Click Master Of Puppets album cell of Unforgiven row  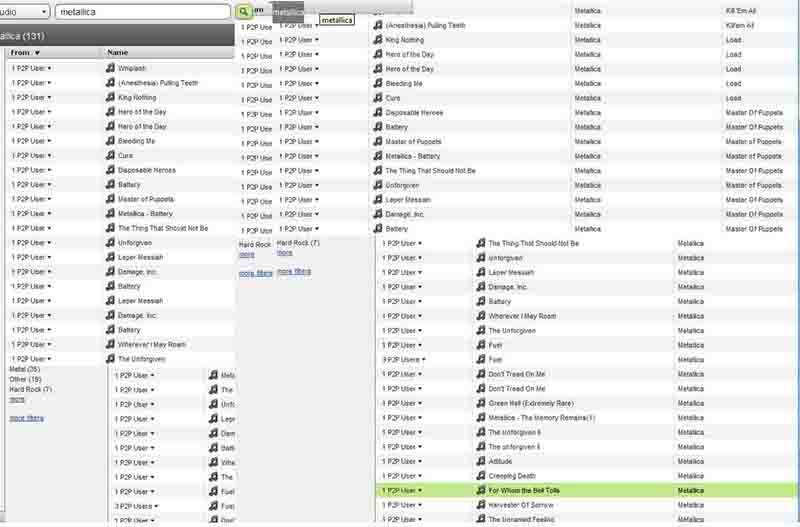[x=754, y=185]
